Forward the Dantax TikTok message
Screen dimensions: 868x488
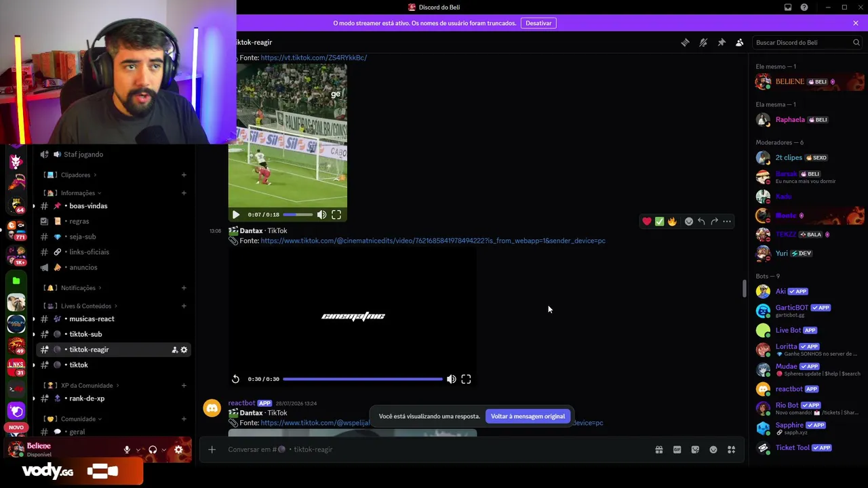[714, 222]
